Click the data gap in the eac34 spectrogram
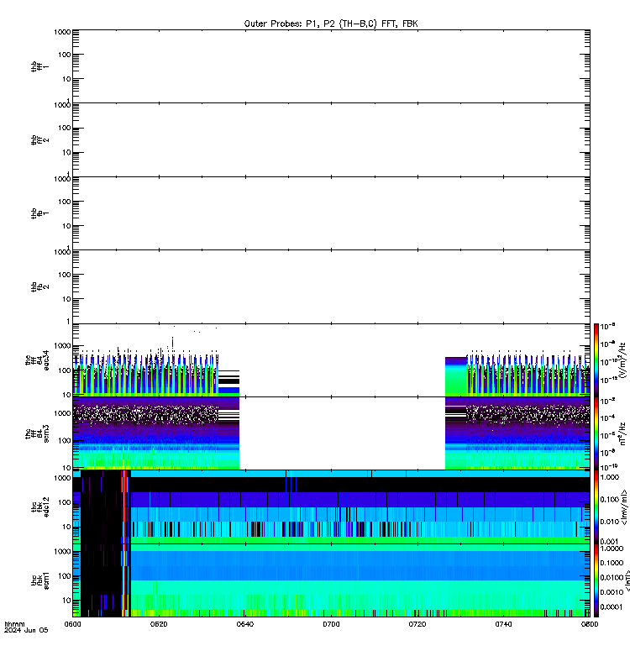630x672 pixels. point(342,360)
